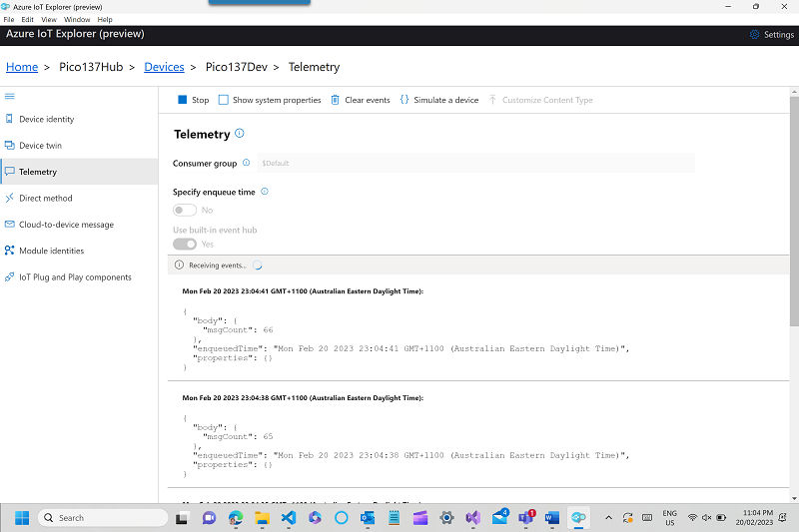Open Mail app from taskbar
This screenshot has height=532, width=799.
click(500, 517)
